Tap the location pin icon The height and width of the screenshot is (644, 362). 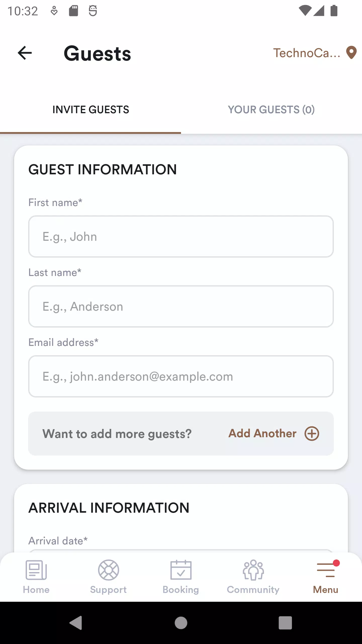point(351,53)
